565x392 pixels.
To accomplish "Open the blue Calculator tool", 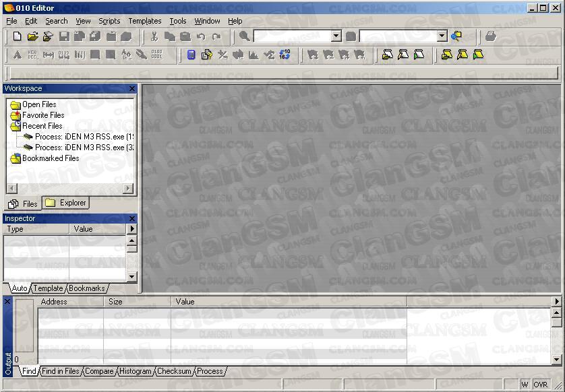I will coord(191,55).
